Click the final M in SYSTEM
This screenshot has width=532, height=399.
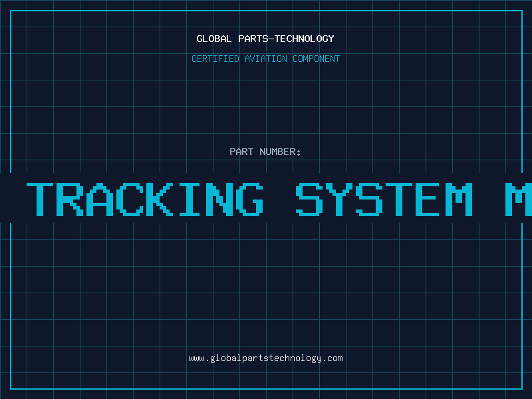pyautogui.click(x=458, y=198)
